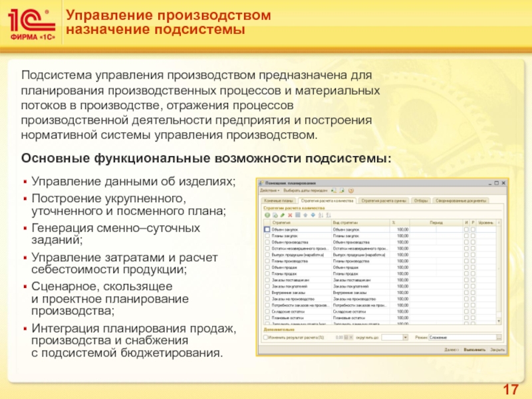Viewport: 532px width, 399px height.
Task: Switch to the Стратегия расчета суммы tab
Action: pos(384,199)
